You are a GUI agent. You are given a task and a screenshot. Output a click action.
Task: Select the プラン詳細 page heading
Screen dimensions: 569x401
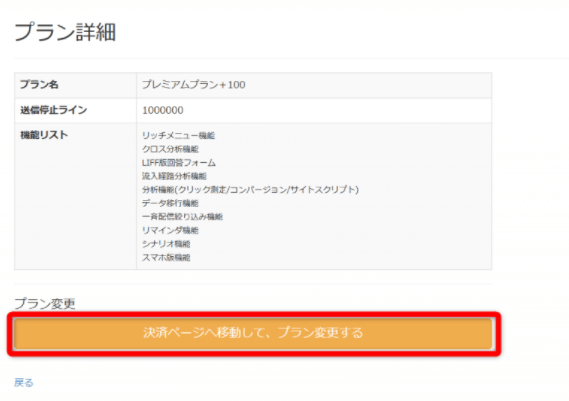65,32
